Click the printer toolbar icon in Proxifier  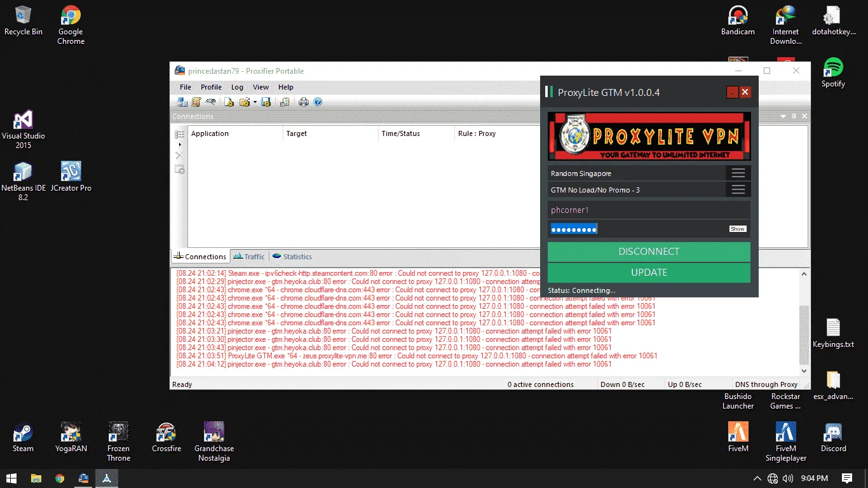tap(304, 102)
